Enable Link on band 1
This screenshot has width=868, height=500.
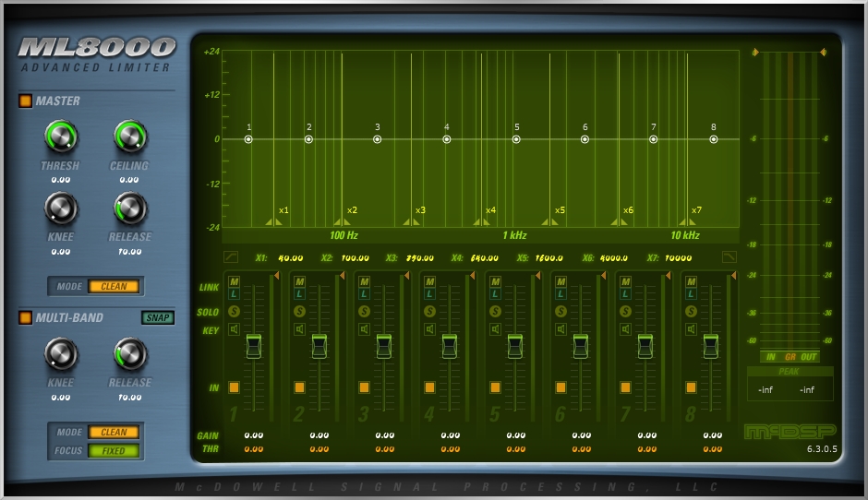point(235,293)
